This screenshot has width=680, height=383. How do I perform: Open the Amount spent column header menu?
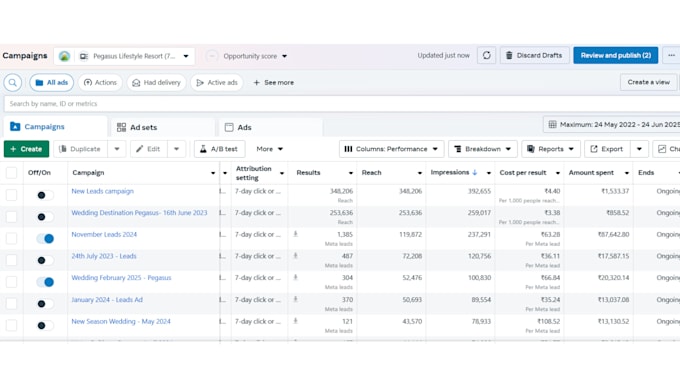point(627,173)
